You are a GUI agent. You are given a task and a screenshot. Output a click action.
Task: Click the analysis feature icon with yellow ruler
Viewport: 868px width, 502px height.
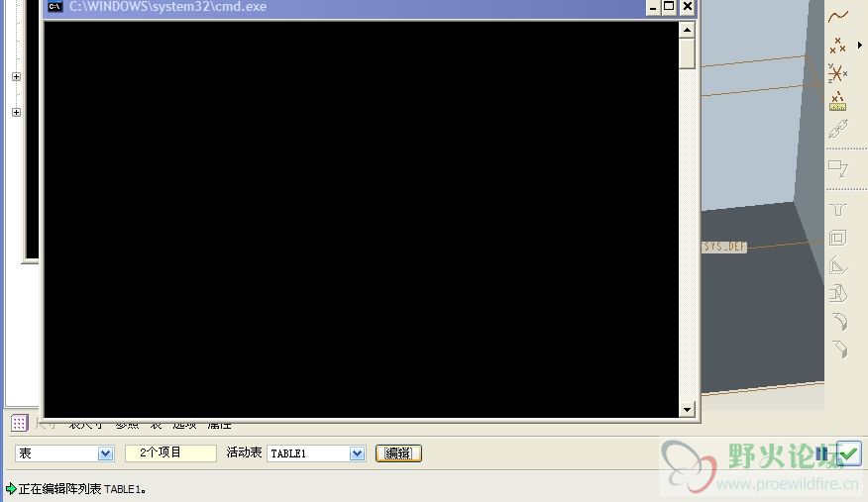[837, 101]
